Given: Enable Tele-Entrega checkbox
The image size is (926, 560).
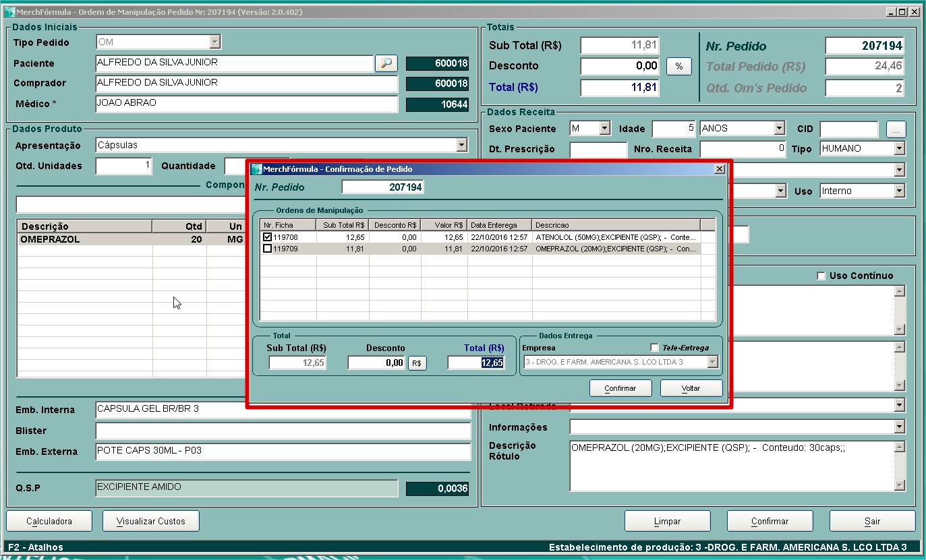Looking at the screenshot, I should (x=654, y=348).
